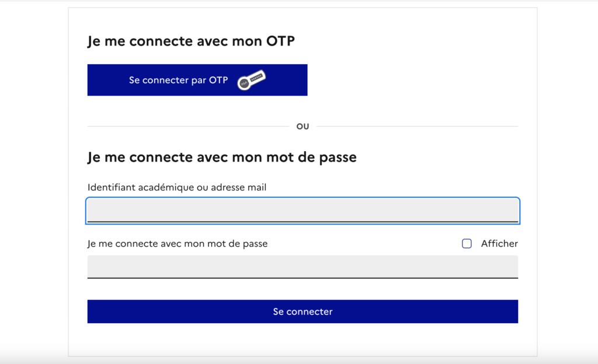
Task: Click the token illustration next to 'Se connecter par OTP'
Action: 251,79
